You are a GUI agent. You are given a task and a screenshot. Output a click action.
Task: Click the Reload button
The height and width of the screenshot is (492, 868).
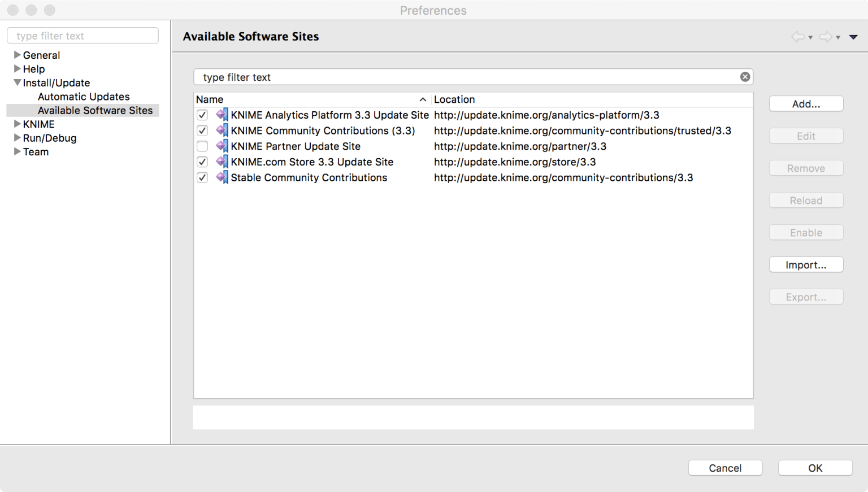[806, 201]
